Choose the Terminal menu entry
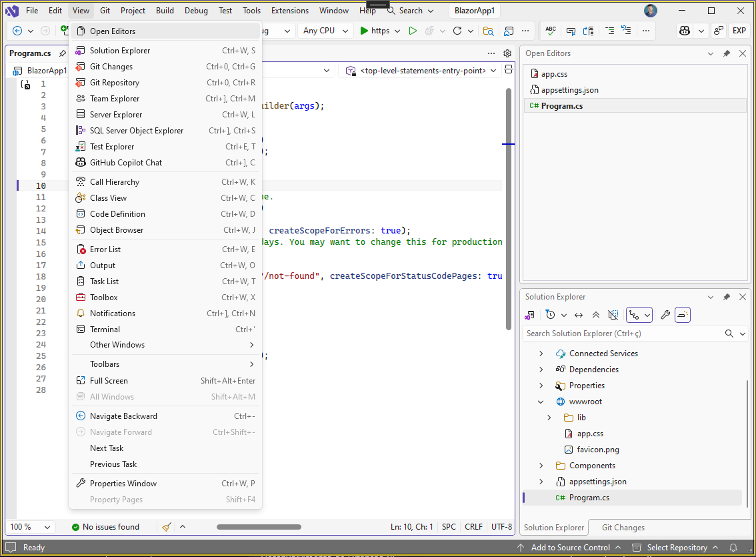This screenshot has width=756, height=557. 165,330
